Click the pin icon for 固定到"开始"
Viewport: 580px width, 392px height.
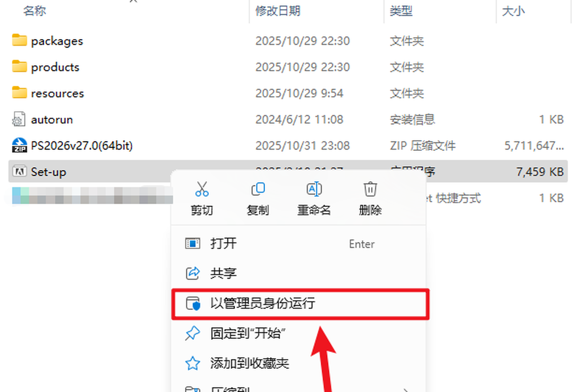192,333
